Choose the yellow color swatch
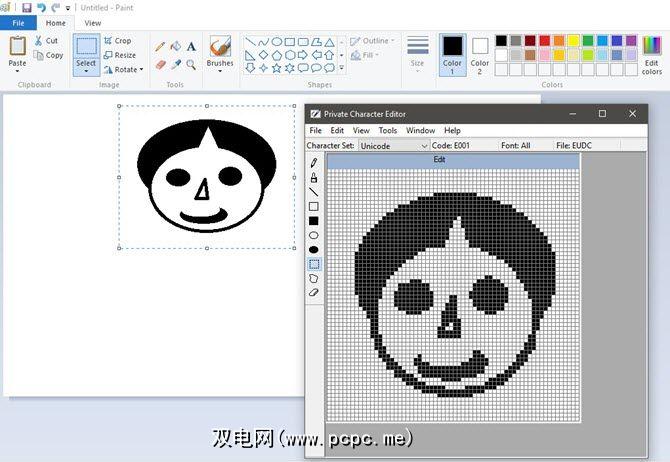This screenshot has height=462, width=670. [573, 41]
